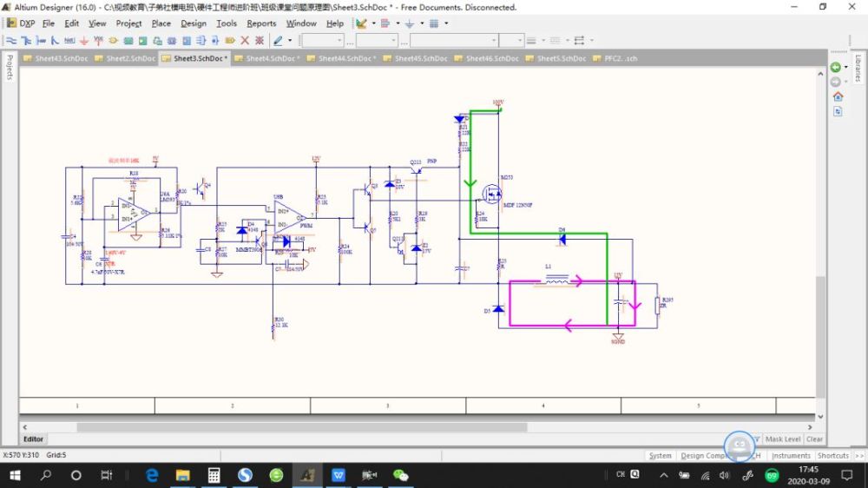868x488 pixels.
Task: Expand the first empty toolbar combo box
Action: click(339, 40)
